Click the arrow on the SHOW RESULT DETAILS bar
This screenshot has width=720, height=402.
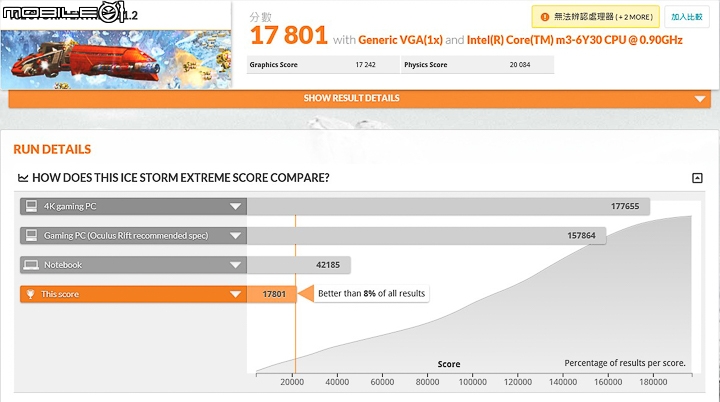700,99
